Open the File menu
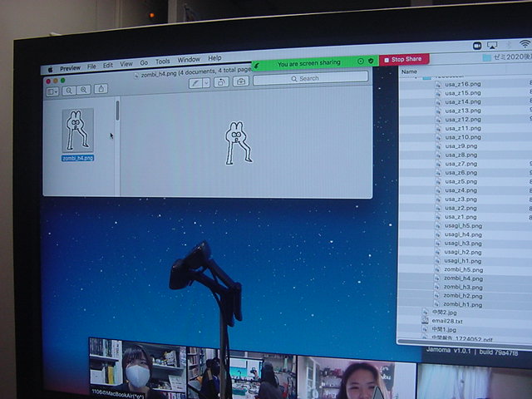This screenshot has width=532, height=399. tap(91, 66)
